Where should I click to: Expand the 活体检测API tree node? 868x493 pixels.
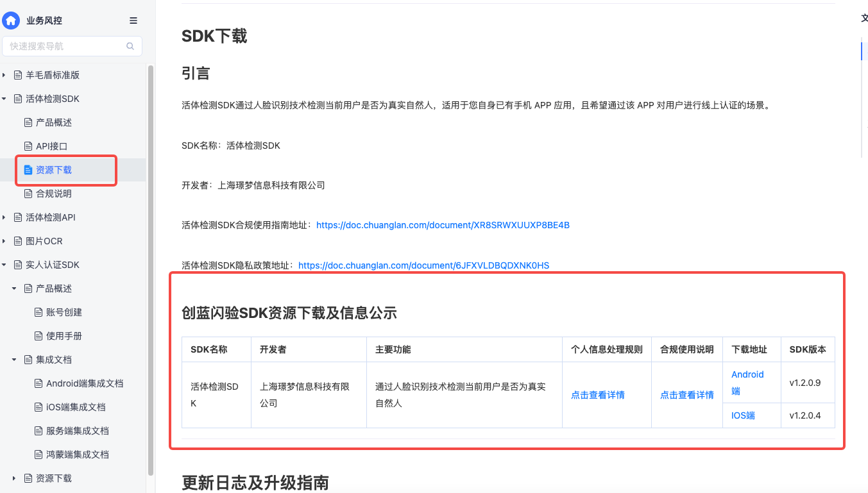(x=4, y=217)
